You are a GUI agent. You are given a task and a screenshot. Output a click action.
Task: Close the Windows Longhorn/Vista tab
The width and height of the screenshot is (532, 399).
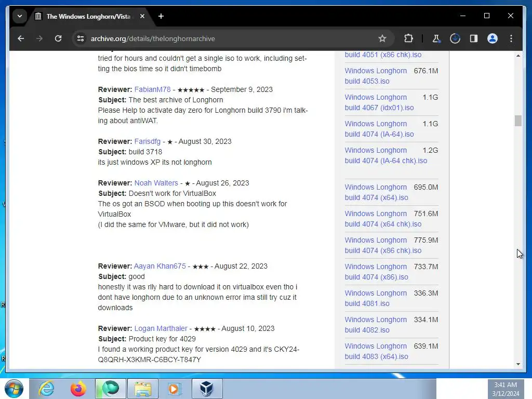[x=142, y=16]
